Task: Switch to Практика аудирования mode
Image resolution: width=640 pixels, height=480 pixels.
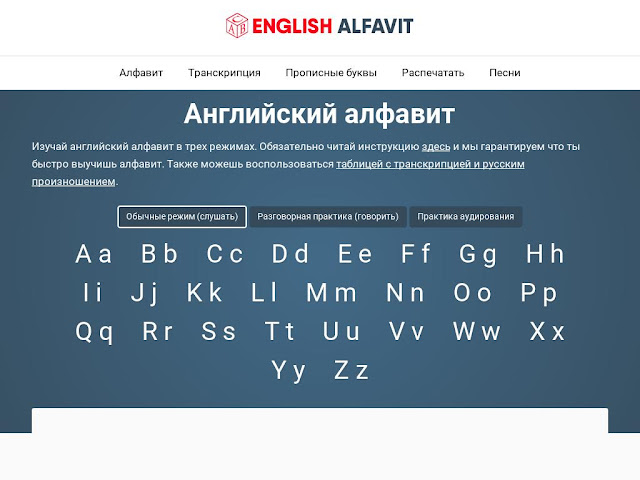Action: click(x=466, y=217)
